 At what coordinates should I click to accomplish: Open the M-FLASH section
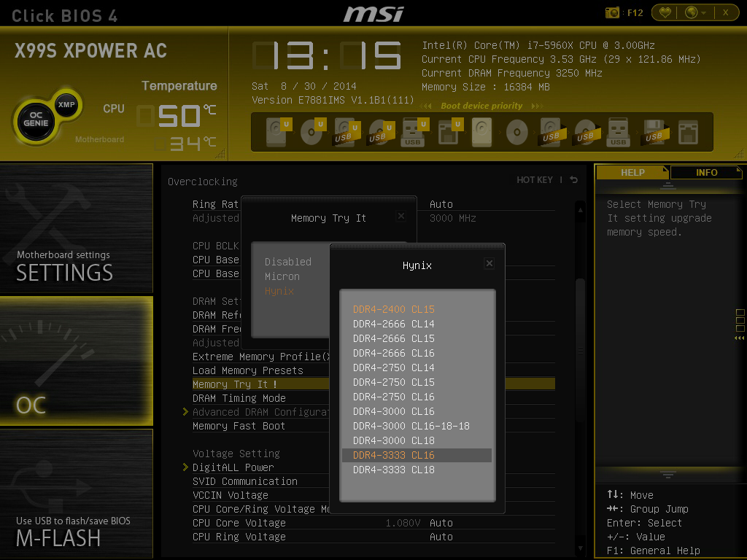(76, 494)
